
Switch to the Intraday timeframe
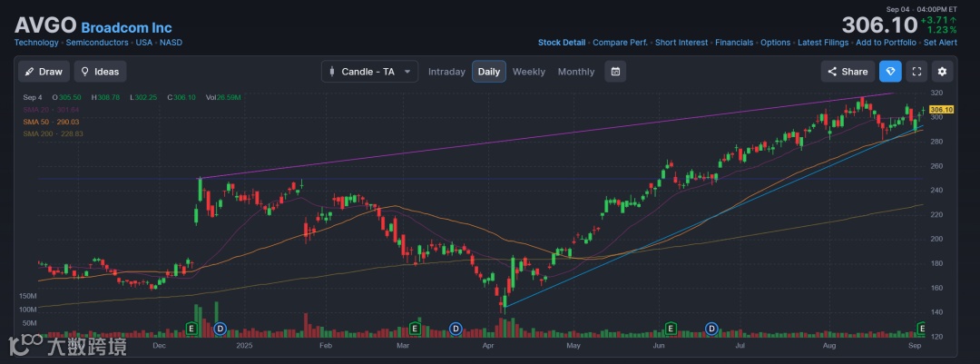tap(446, 72)
